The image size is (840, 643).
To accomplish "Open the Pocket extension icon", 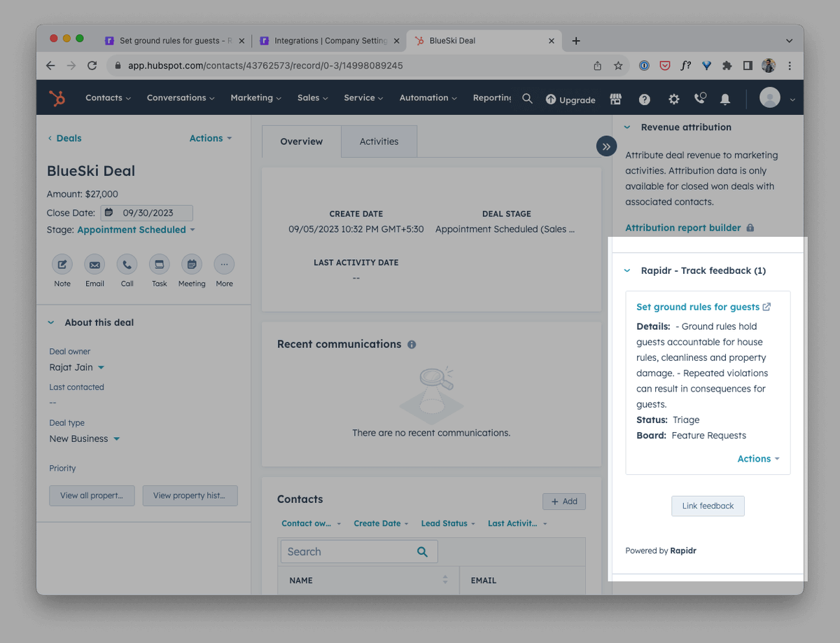I will click(665, 65).
